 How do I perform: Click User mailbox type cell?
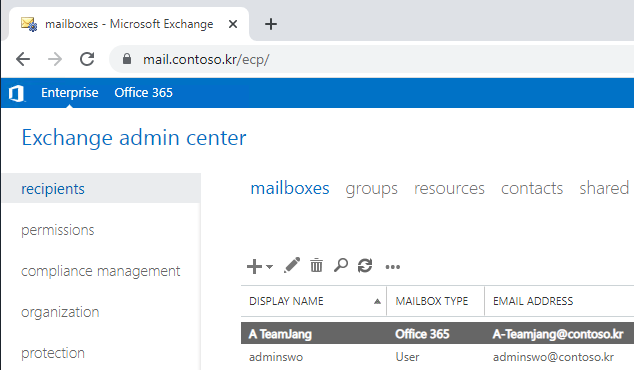coord(407,357)
